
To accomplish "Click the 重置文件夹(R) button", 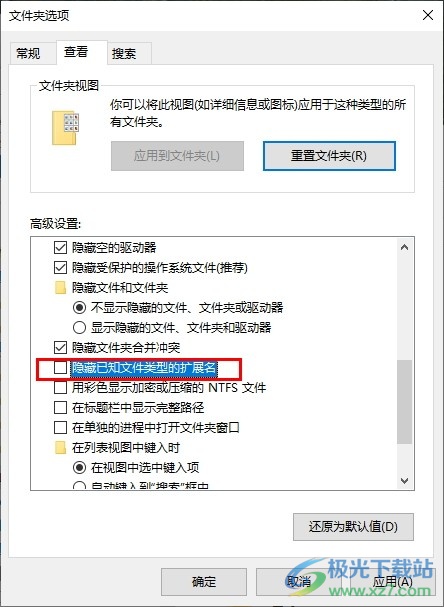I will 329,156.
